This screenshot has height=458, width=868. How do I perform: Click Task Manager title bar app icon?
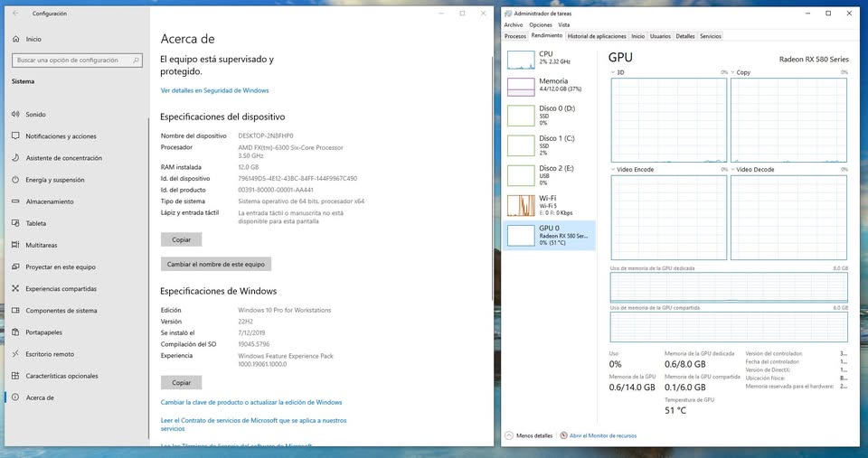(508, 14)
